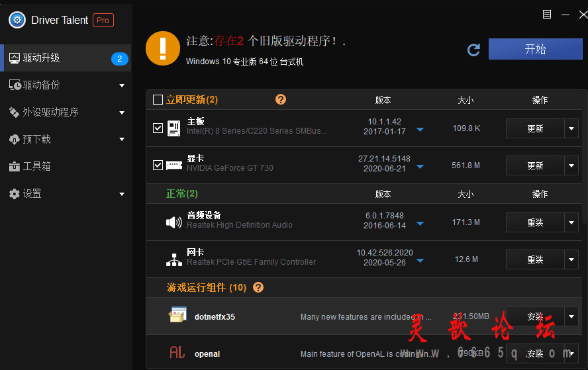Click the vertical scrollbar of driver list
Viewport: 588px width, 370px height.
pos(585,158)
